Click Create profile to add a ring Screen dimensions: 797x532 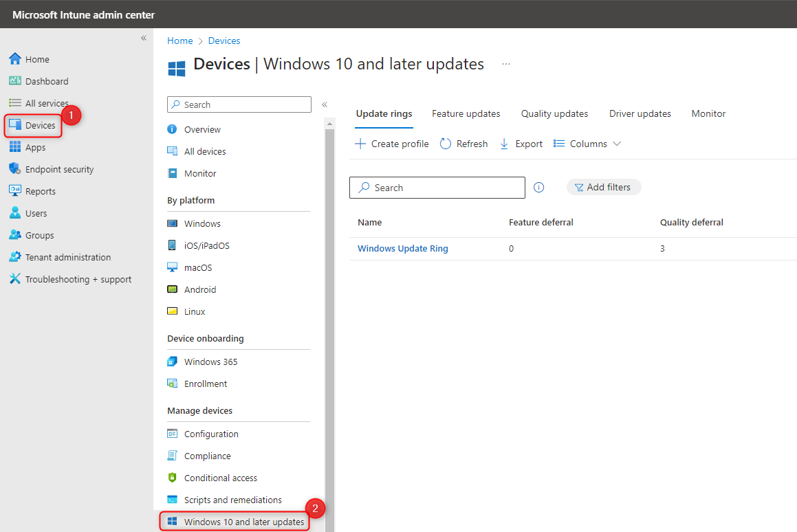coord(391,144)
